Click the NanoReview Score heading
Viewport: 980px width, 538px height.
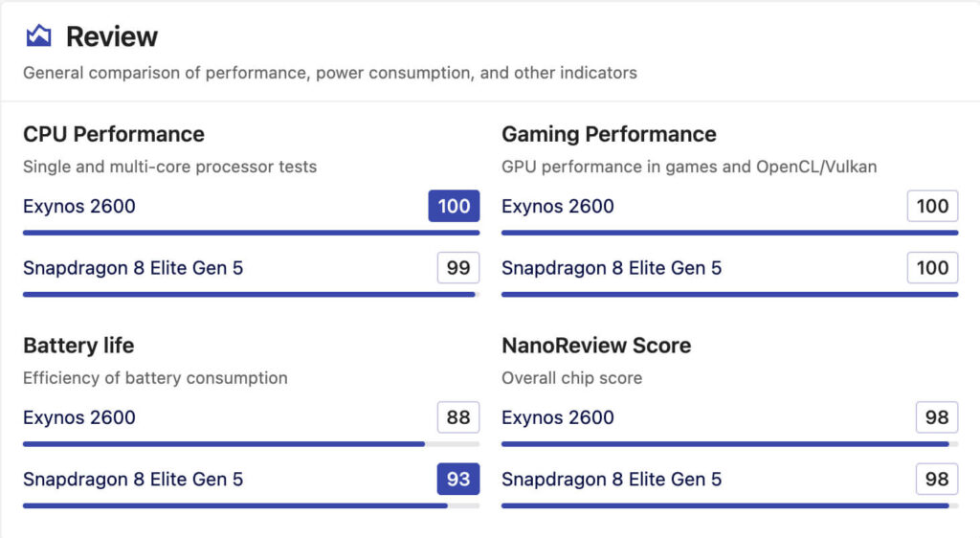[596, 346]
